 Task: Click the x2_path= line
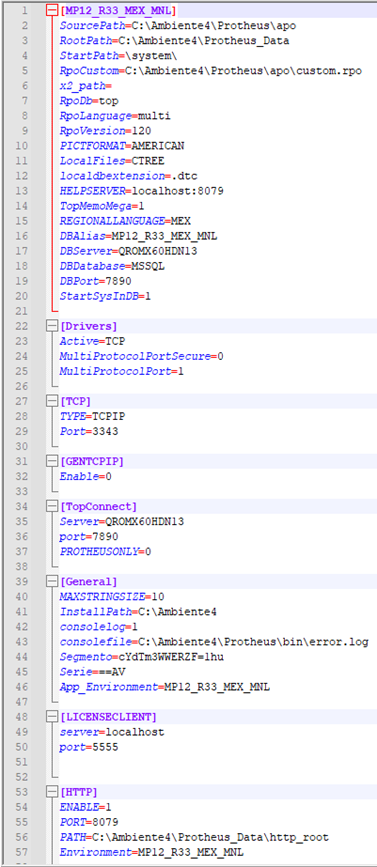86,86
